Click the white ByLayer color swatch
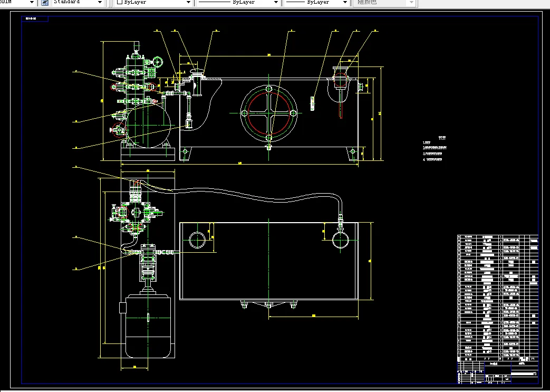Screen dimensions: 550x392 120,2
